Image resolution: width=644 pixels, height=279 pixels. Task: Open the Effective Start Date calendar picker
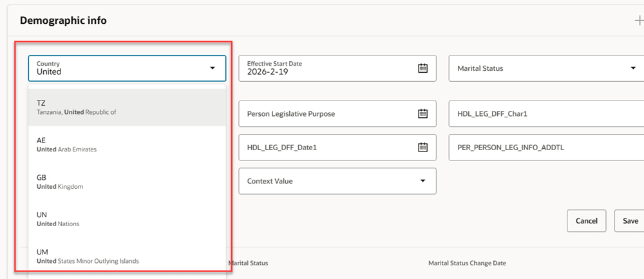422,68
